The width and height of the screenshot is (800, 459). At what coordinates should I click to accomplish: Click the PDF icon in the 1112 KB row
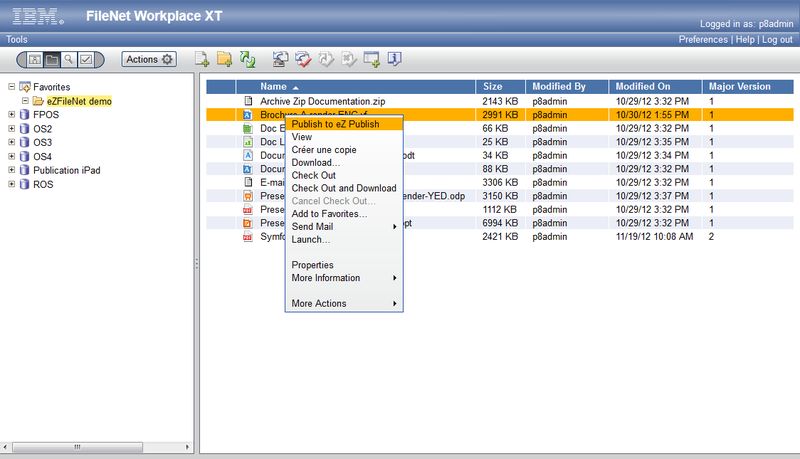(248, 209)
